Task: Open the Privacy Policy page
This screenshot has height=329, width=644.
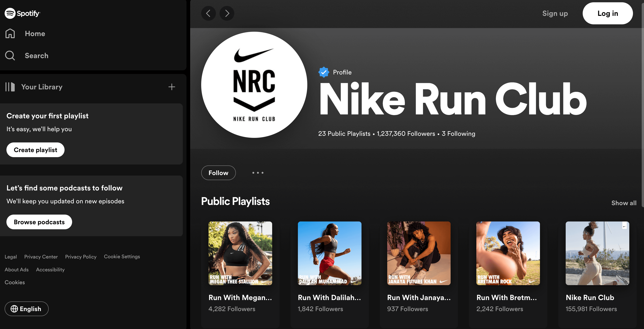Action: [80, 256]
